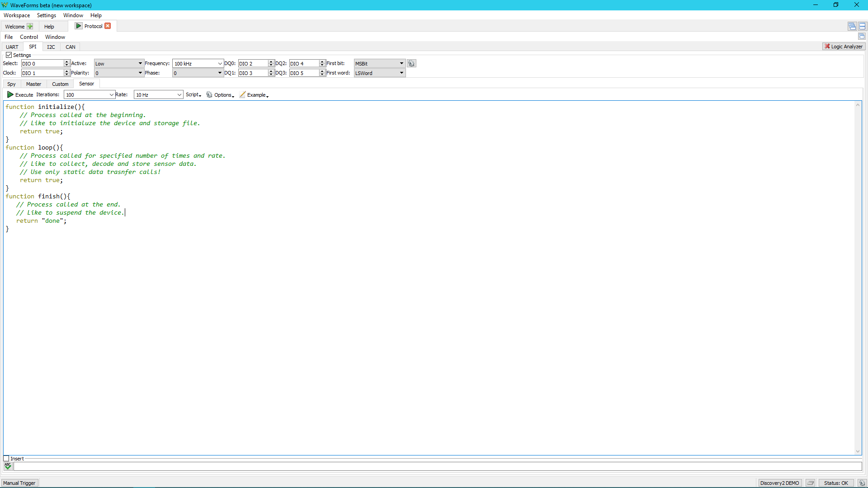
Task: Open the Control menu
Action: click(29, 37)
